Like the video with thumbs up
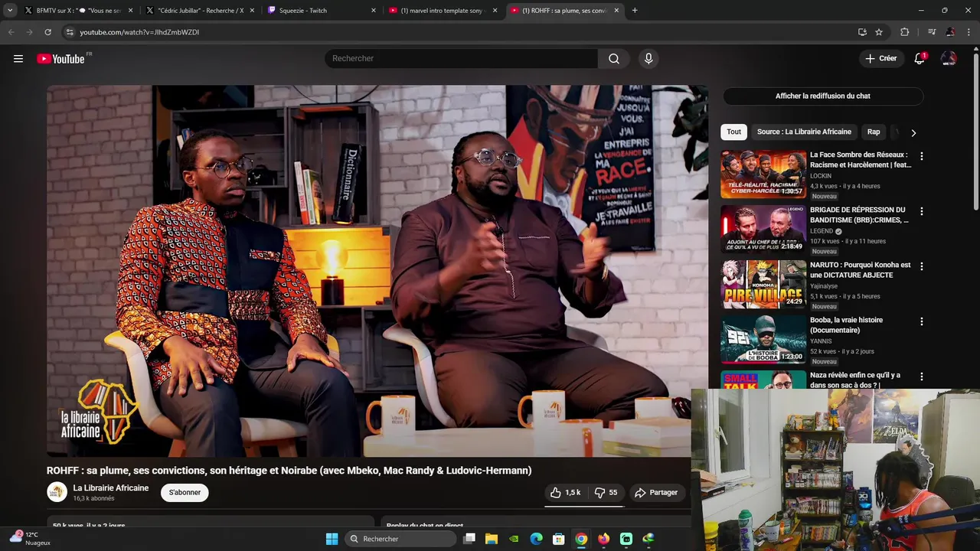 pyautogui.click(x=565, y=493)
